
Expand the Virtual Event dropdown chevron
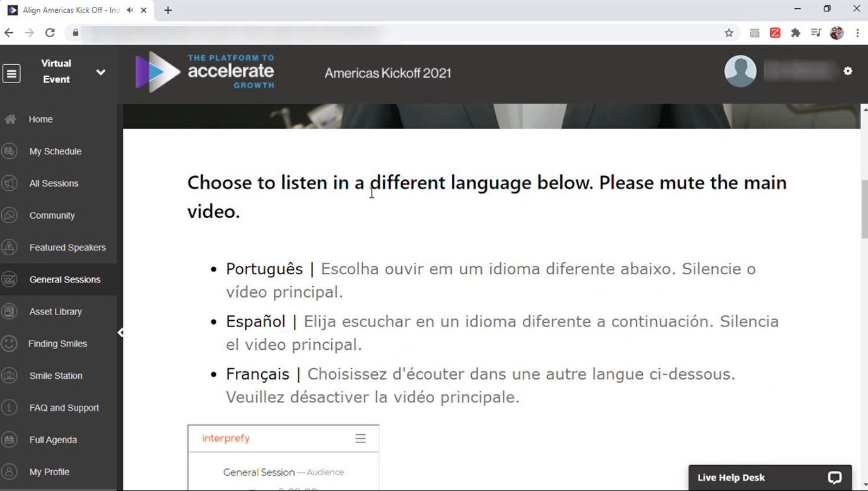tap(101, 72)
